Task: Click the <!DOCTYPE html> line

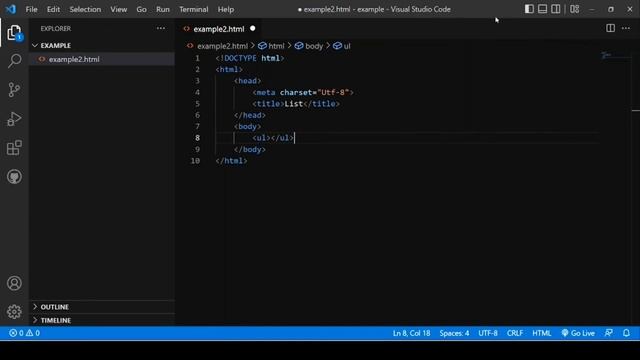Action: point(250,58)
